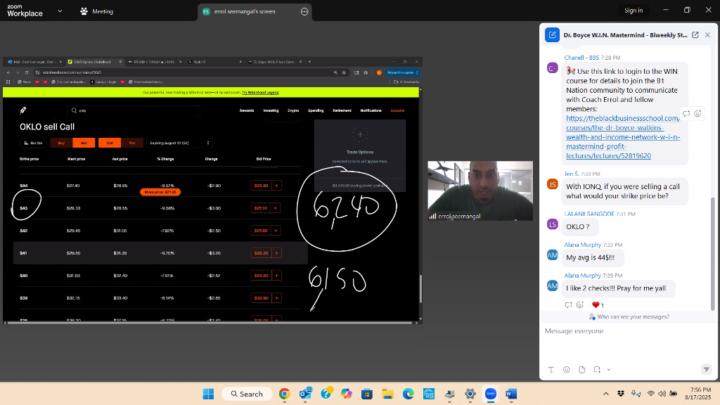Send the chat message
The width and height of the screenshot is (720, 405).
(706, 370)
